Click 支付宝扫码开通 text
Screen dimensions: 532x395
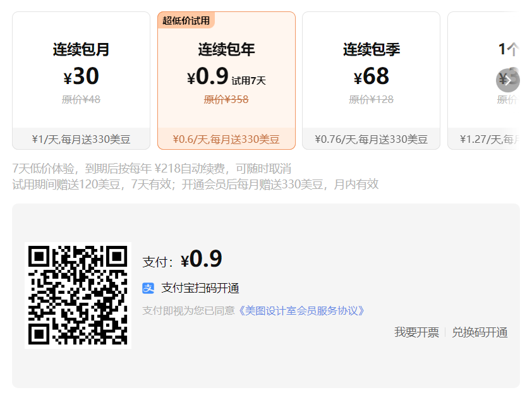(x=200, y=288)
